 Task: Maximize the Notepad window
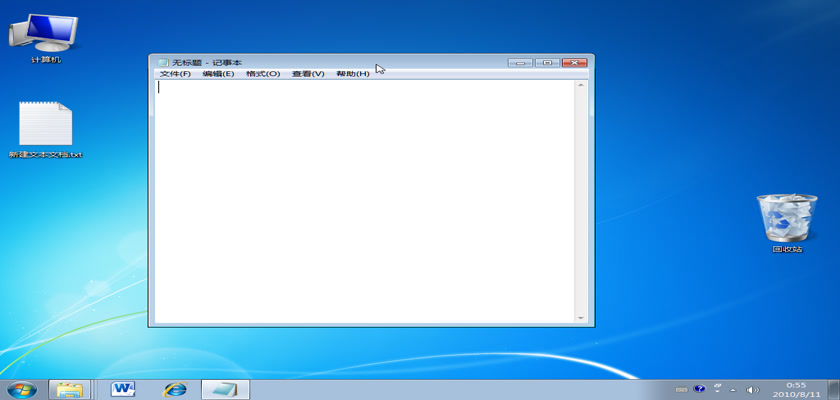pos(546,63)
